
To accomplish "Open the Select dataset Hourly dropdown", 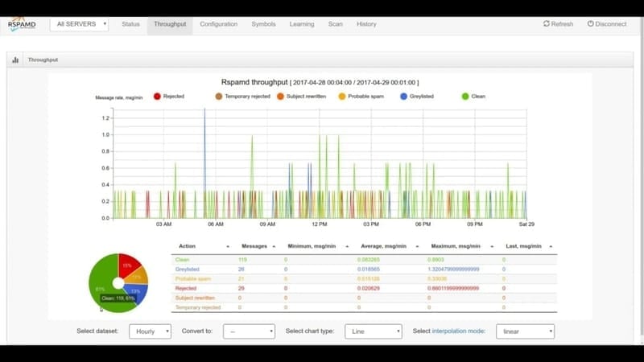I will (x=150, y=331).
